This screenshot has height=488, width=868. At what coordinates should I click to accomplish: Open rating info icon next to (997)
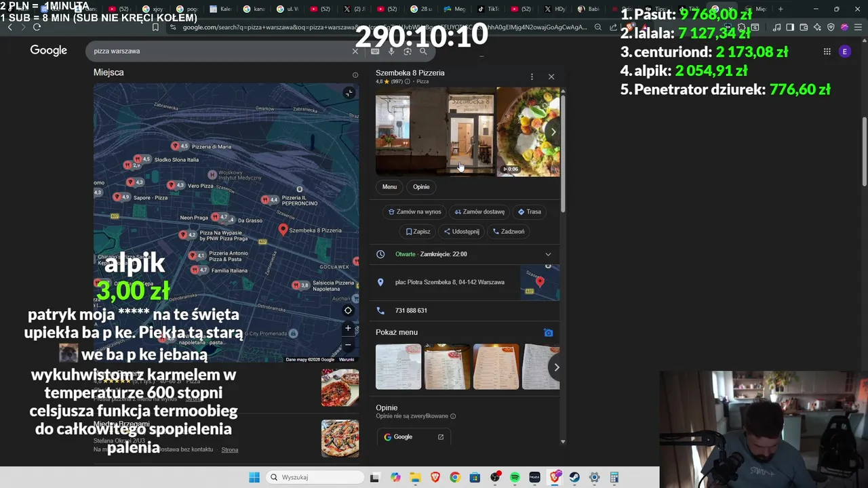tap(407, 81)
